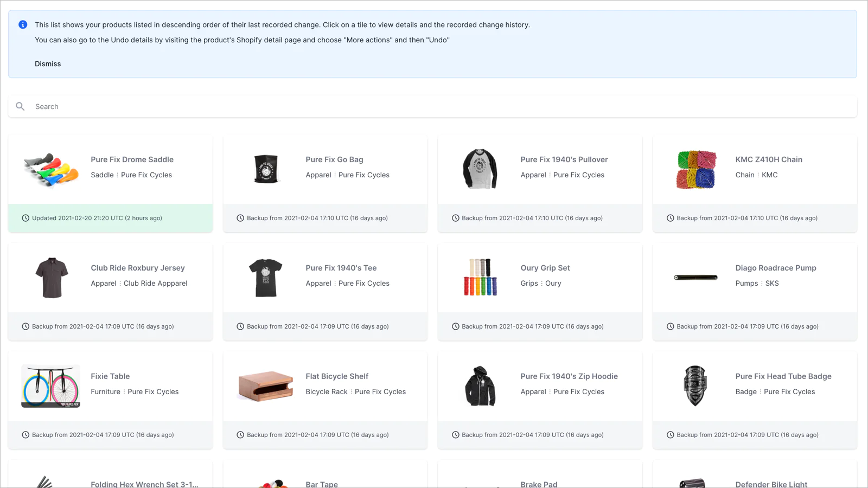
Task: Click clock icon on Pure Fix Drome Saddle tile
Action: 25,218
